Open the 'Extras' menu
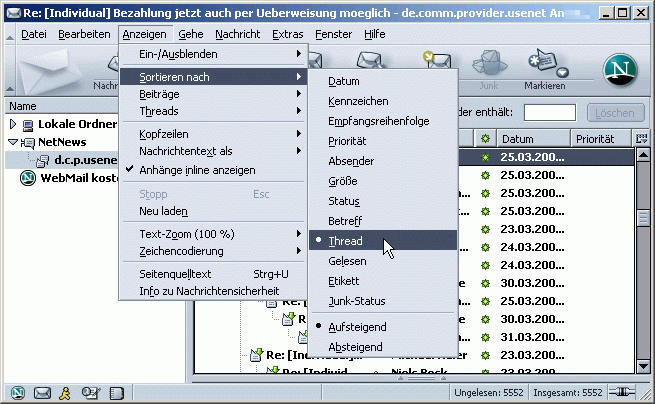 click(287, 34)
